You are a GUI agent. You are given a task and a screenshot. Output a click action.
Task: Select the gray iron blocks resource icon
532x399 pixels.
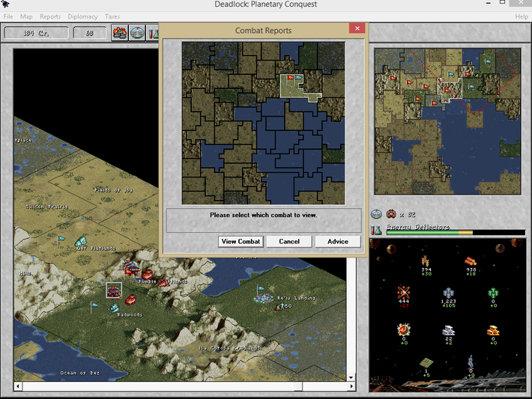tap(448, 293)
